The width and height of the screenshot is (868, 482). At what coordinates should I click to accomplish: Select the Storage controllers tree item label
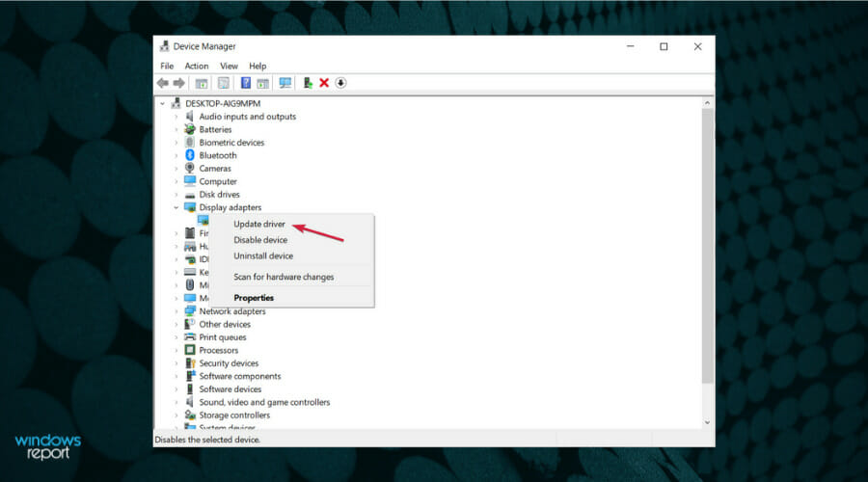(x=234, y=415)
